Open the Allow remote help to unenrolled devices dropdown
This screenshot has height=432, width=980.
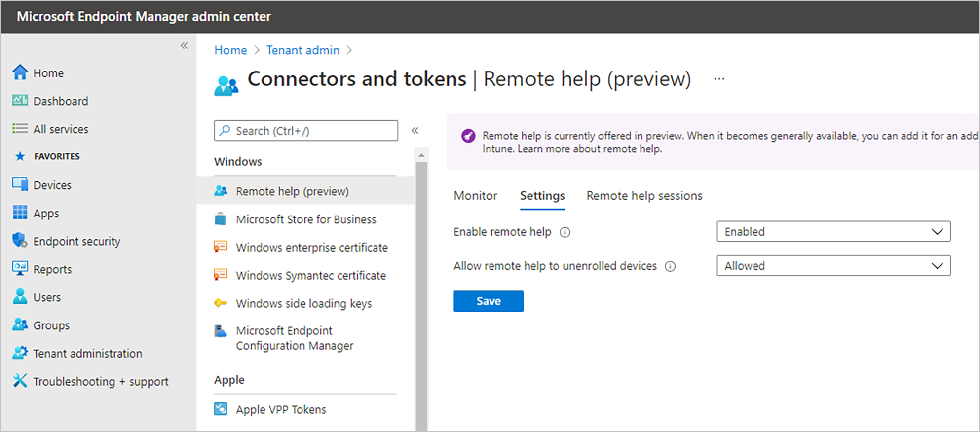coord(833,266)
